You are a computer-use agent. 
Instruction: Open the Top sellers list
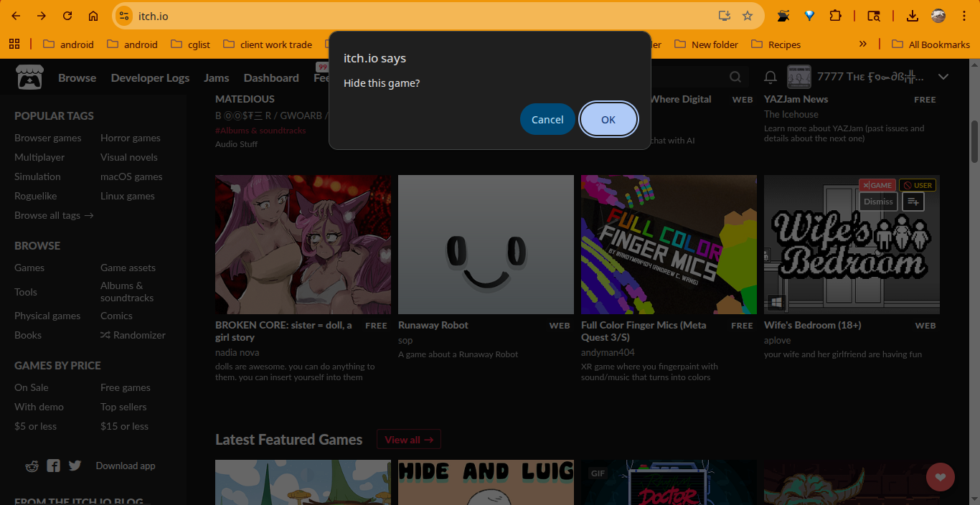[123, 407]
